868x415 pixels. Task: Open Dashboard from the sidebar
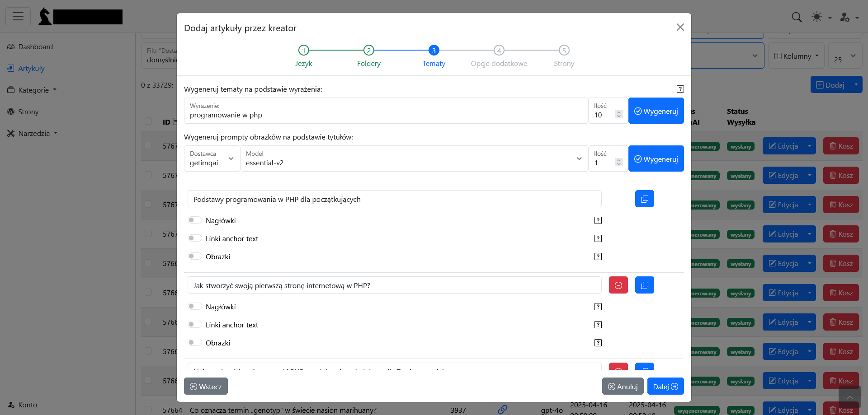[x=30, y=47]
